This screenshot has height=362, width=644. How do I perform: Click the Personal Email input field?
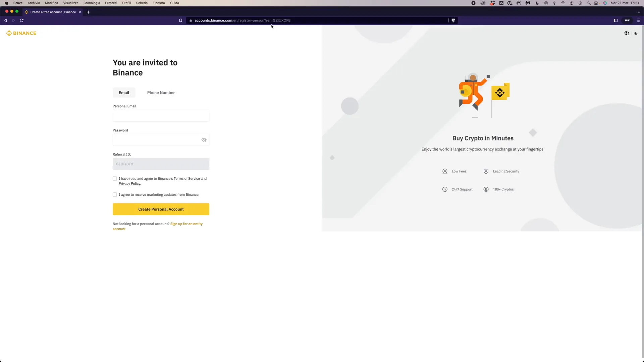(x=161, y=115)
